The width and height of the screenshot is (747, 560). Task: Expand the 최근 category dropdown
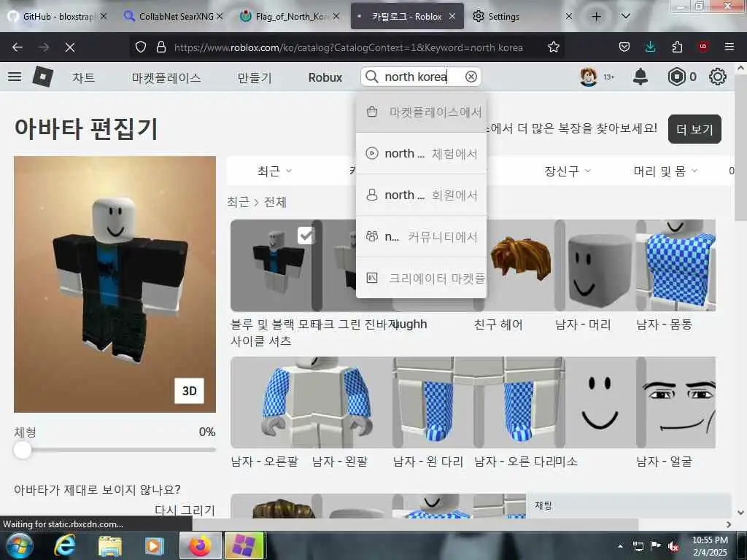pyautogui.click(x=274, y=171)
